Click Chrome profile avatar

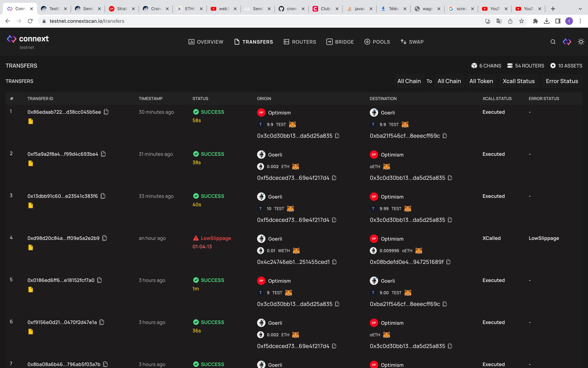point(569,21)
